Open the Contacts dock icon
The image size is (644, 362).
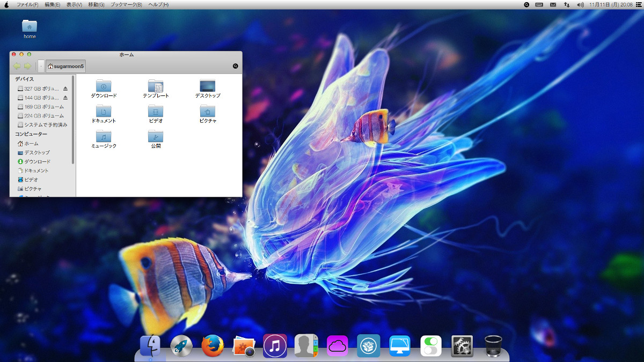(x=306, y=346)
